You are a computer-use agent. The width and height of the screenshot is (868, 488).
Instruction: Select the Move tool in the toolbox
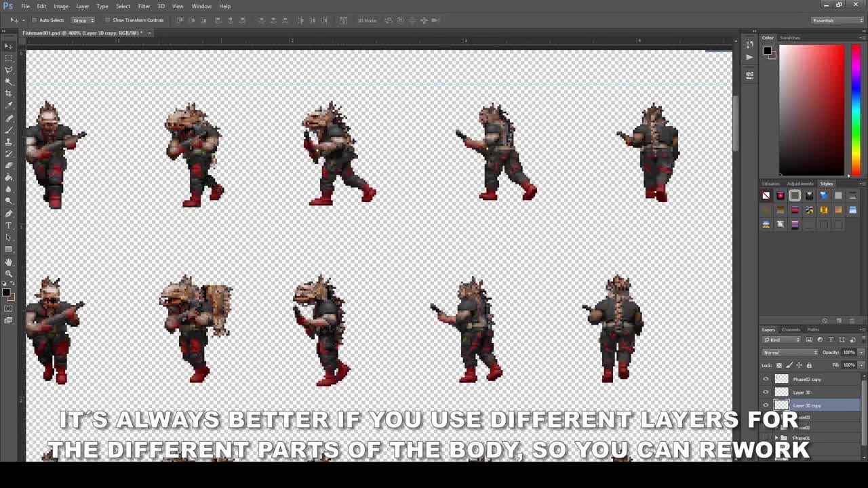[9, 45]
